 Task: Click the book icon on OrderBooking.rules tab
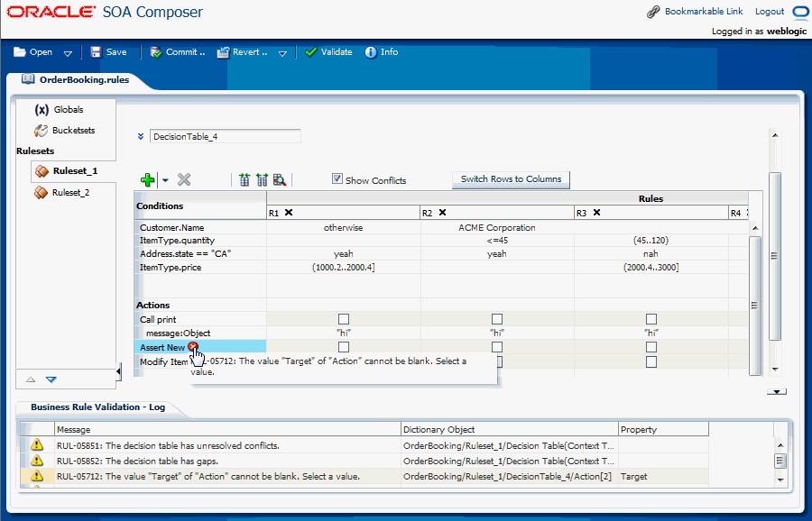(28, 79)
